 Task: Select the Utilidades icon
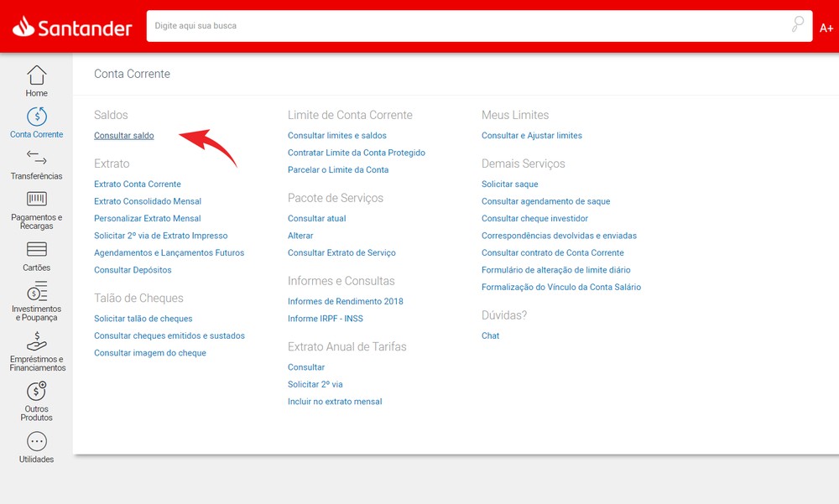[x=36, y=439]
